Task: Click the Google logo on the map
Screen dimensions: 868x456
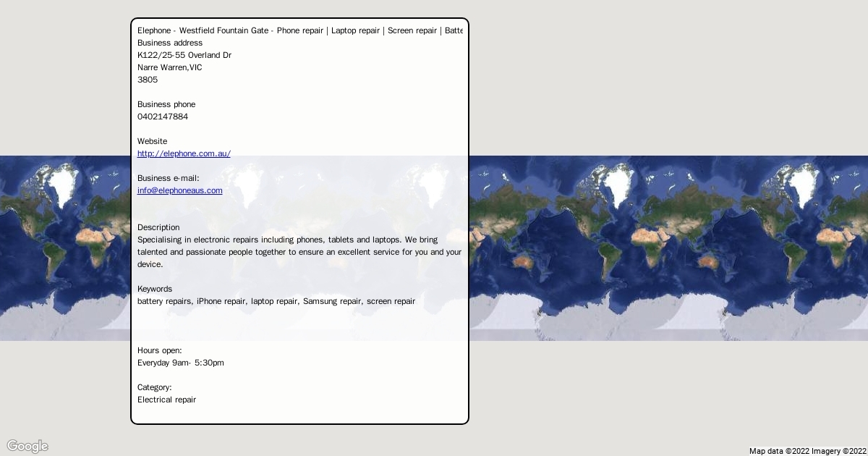Action: [27, 446]
